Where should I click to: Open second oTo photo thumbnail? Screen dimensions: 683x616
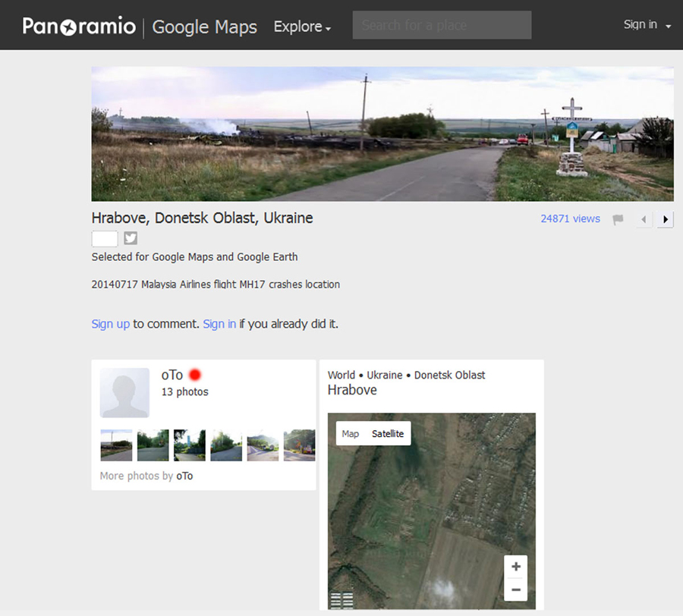153,445
